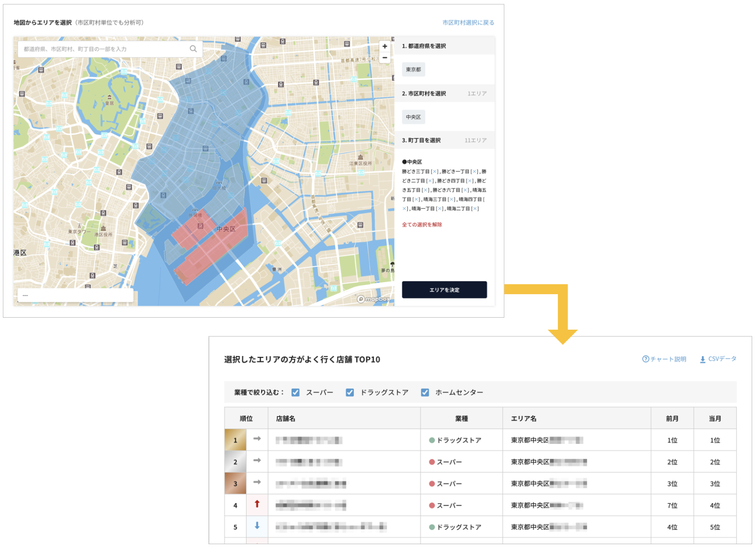
Task: Zoom in the map with plus button
Action: click(x=385, y=47)
